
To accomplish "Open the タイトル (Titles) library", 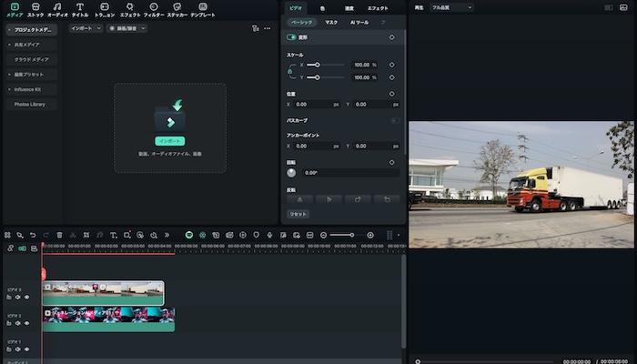I will pyautogui.click(x=80, y=10).
